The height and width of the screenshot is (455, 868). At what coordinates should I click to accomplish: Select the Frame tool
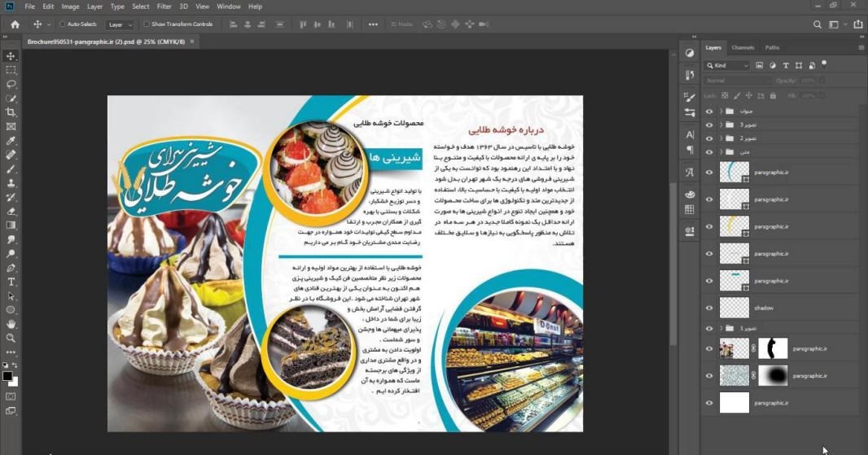click(x=11, y=127)
